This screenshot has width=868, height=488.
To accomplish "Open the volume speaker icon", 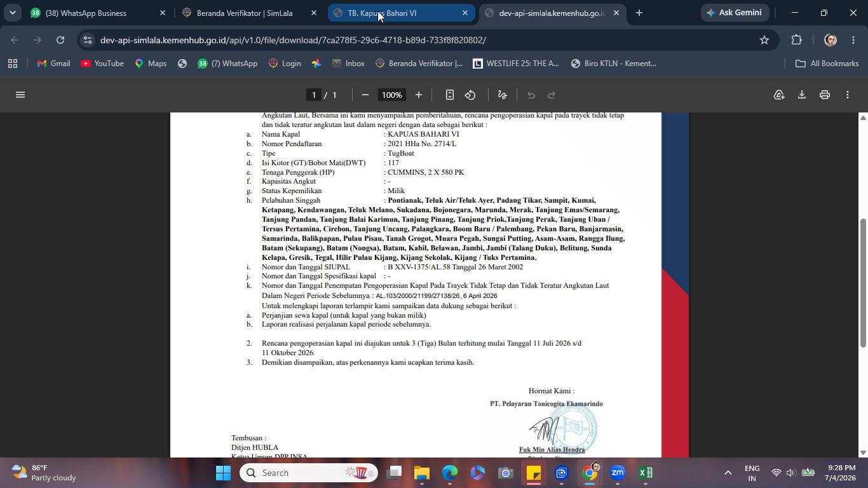I will pos(790,473).
